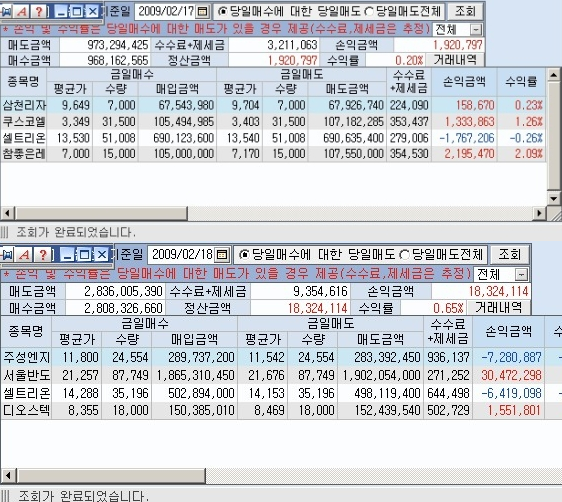562x502 pixels.
Task: Click right arrow of upper horizontal scrollbar
Action: [539, 213]
